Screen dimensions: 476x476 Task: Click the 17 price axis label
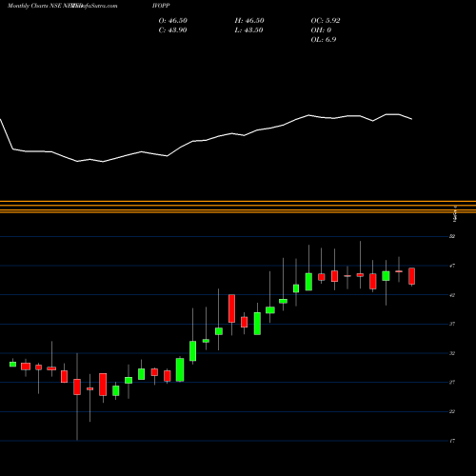click(452, 441)
